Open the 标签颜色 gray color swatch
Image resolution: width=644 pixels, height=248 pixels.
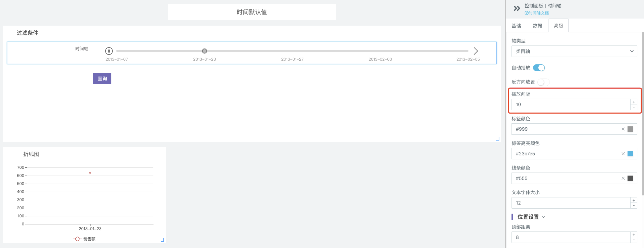630,129
